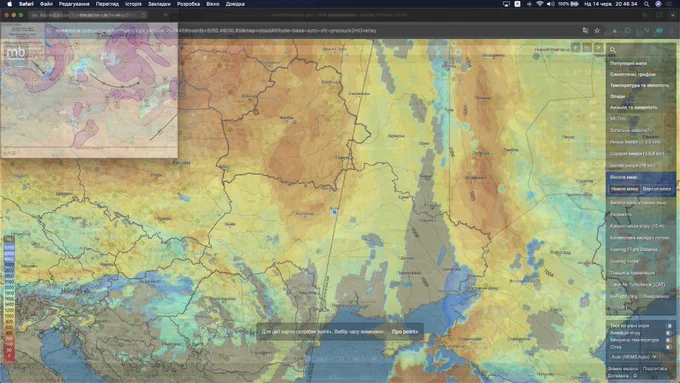Select In-Flight Icing layer
Screen dimensions: 680x383
(640, 296)
